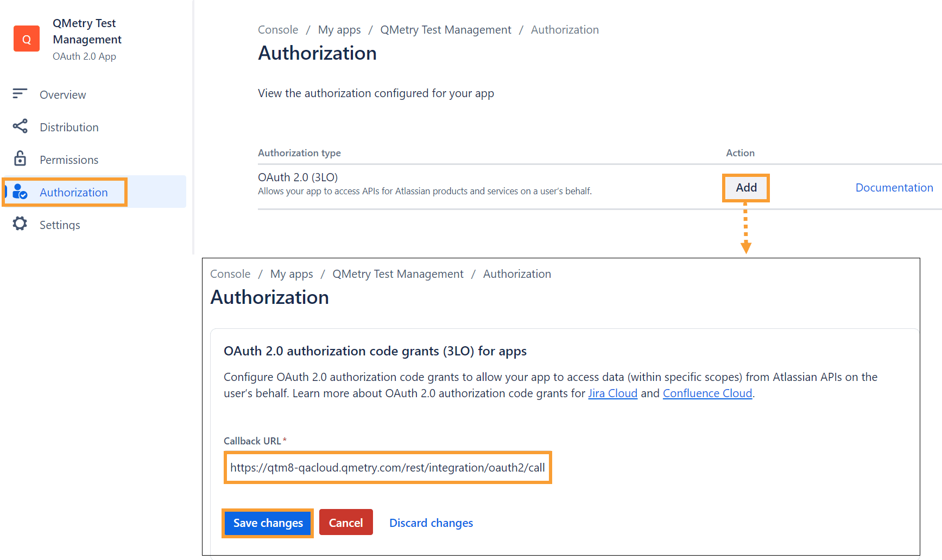Open the Console breadcrumb link

[x=277, y=29]
